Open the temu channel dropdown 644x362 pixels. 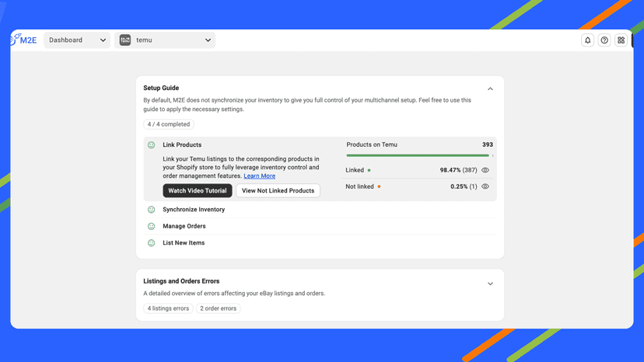point(165,40)
